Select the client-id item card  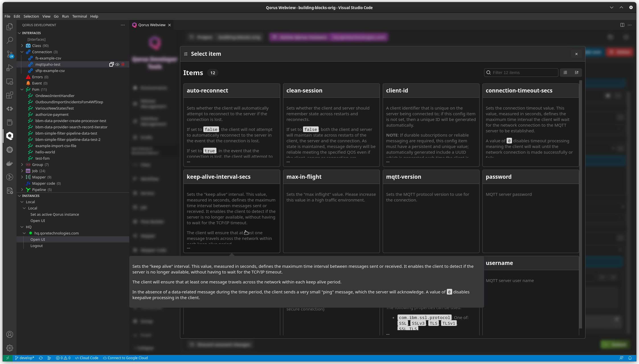[x=431, y=125]
